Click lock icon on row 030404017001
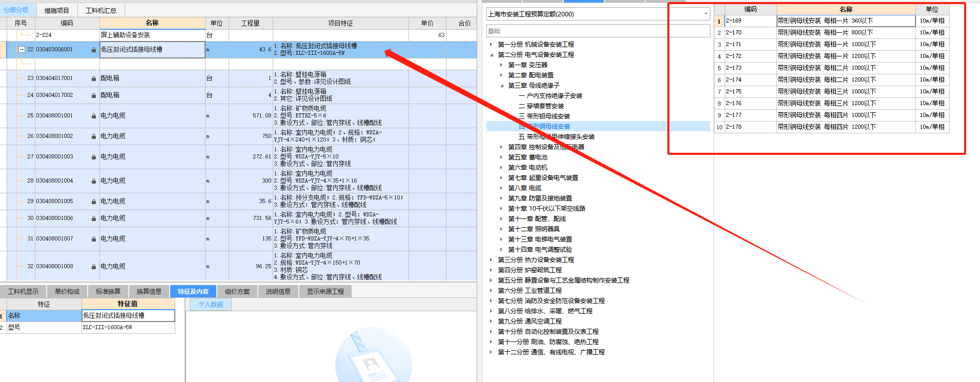 coord(94,78)
